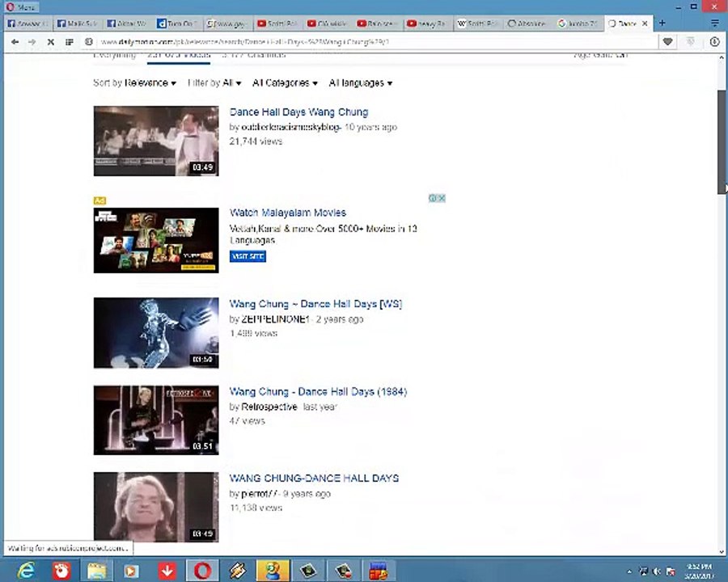Open 'Dance Hall Days Wang Chung' video link
This screenshot has height=582, width=728.
(299, 112)
